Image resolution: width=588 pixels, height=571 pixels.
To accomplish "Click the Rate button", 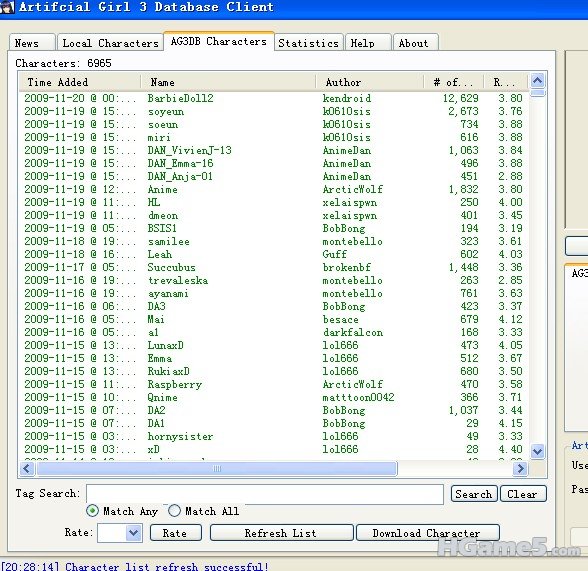I will pyautogui.click(x=176, y=533).
